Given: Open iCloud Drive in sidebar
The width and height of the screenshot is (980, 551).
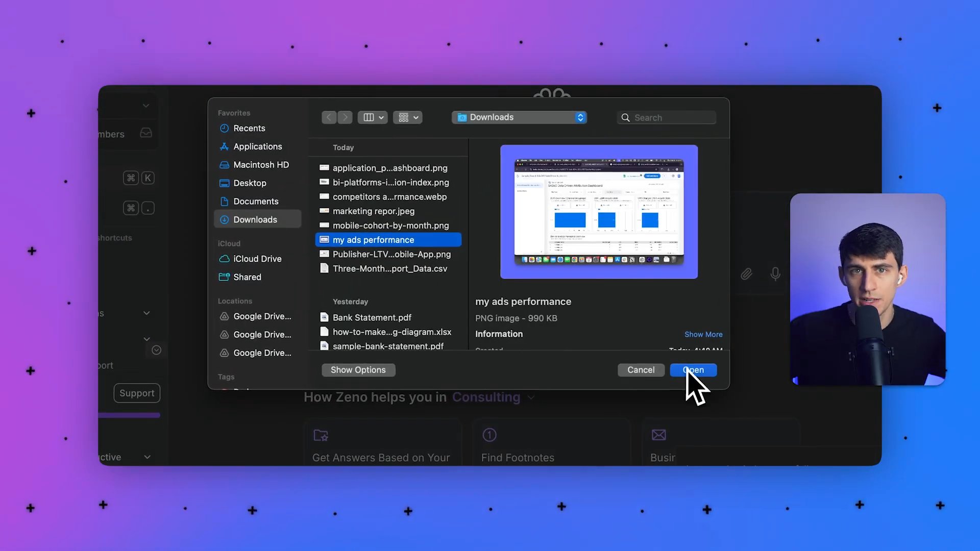Looking at the screenshot, I should click(x=257, y=259).
